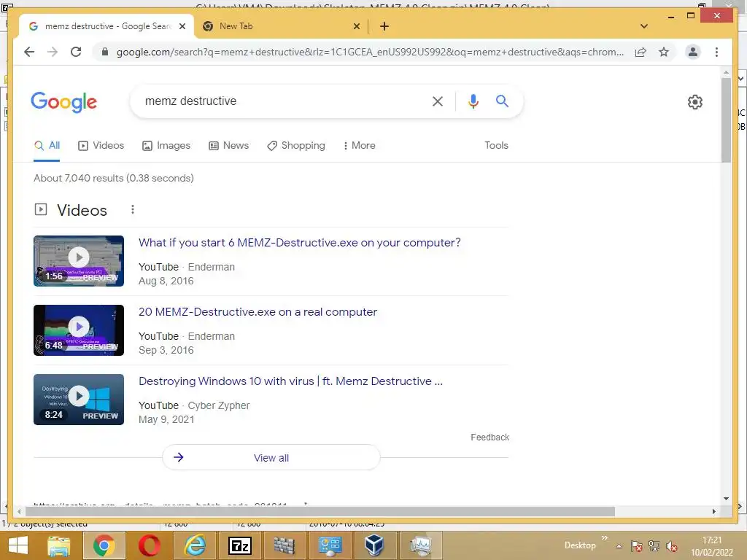Bookmark this page with the star icon
This screenshot has height=560, width=747.
(x=664, y=52)
